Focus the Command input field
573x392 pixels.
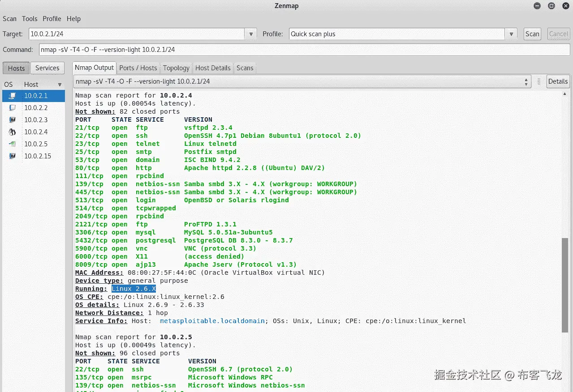coord(304,50)
